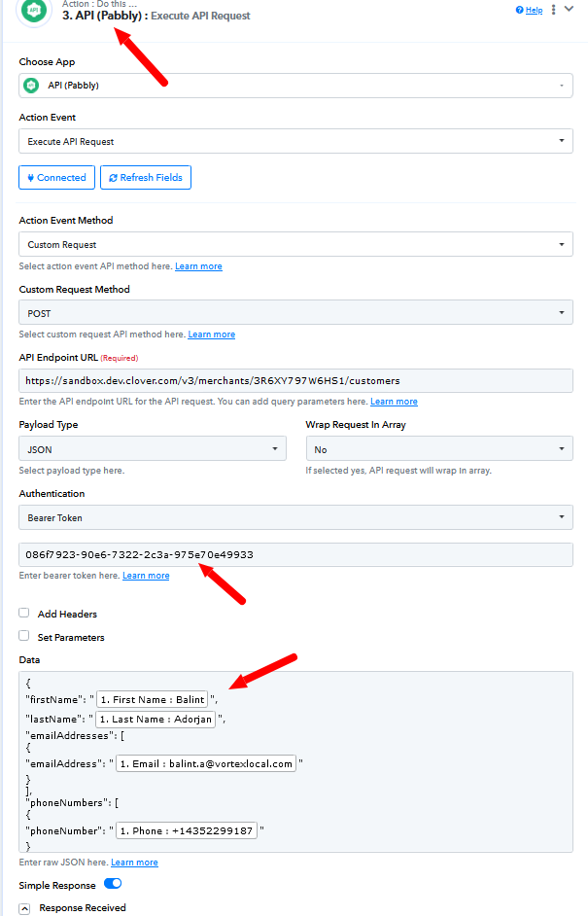Click the plug icon on Connected button

(x=30, y=178)
